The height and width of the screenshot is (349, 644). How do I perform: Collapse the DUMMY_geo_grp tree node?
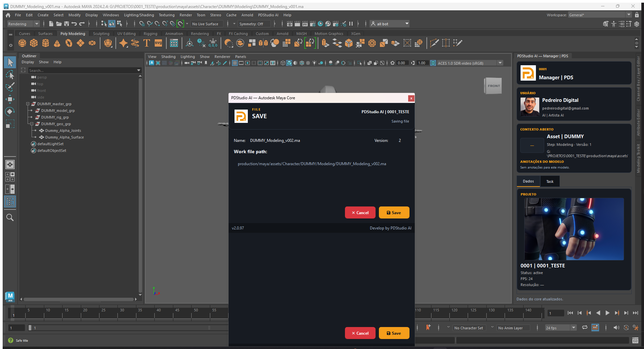coord(32,124)
